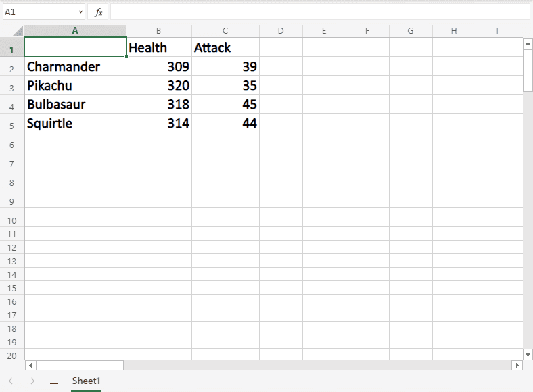533x392 pixels.
Task: Add a new sheet with plus icon
Action: tap(118, 381)
